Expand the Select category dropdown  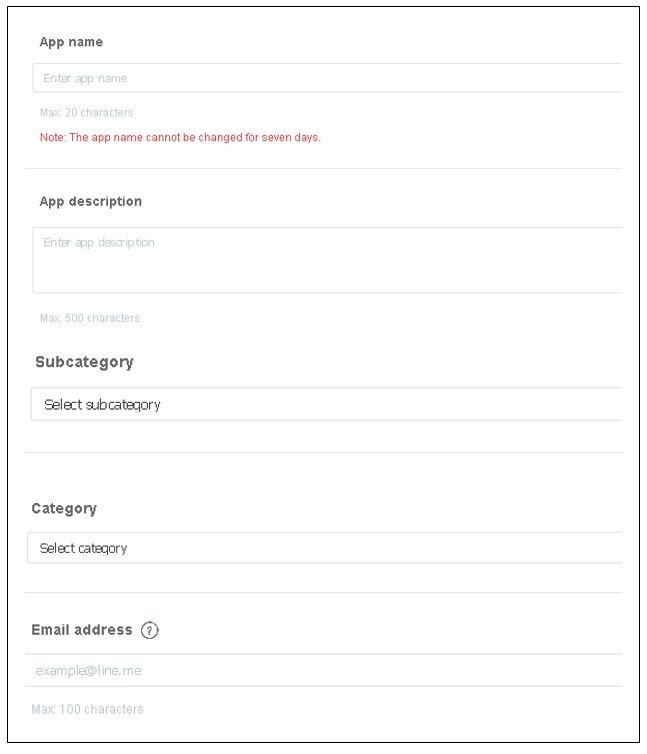[324, 548]
